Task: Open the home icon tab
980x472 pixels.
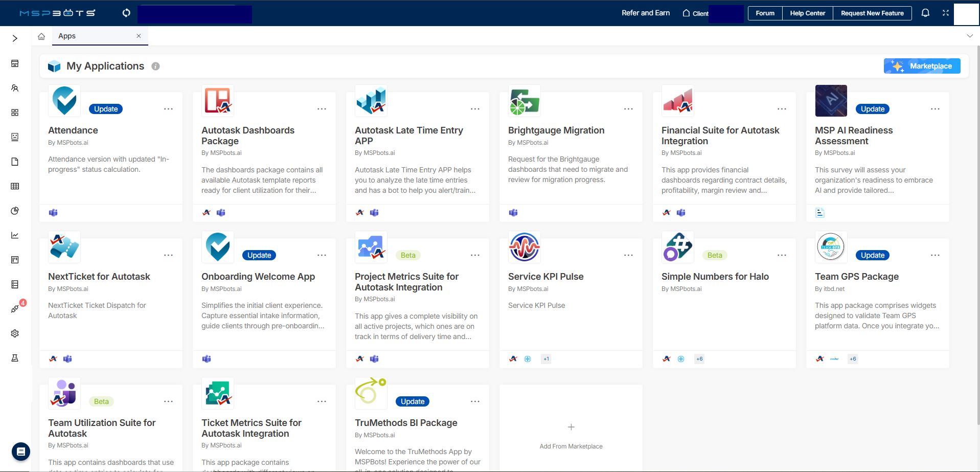Action: click(x=41, y=36)
